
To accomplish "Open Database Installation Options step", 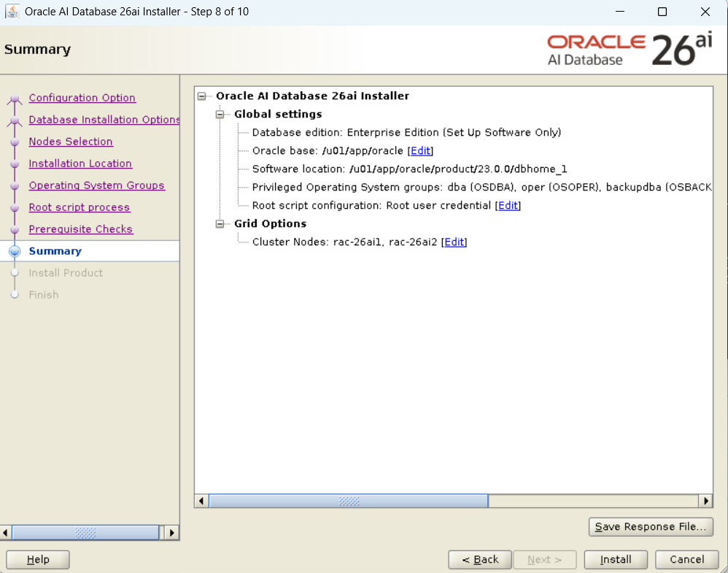I will 104,120.
